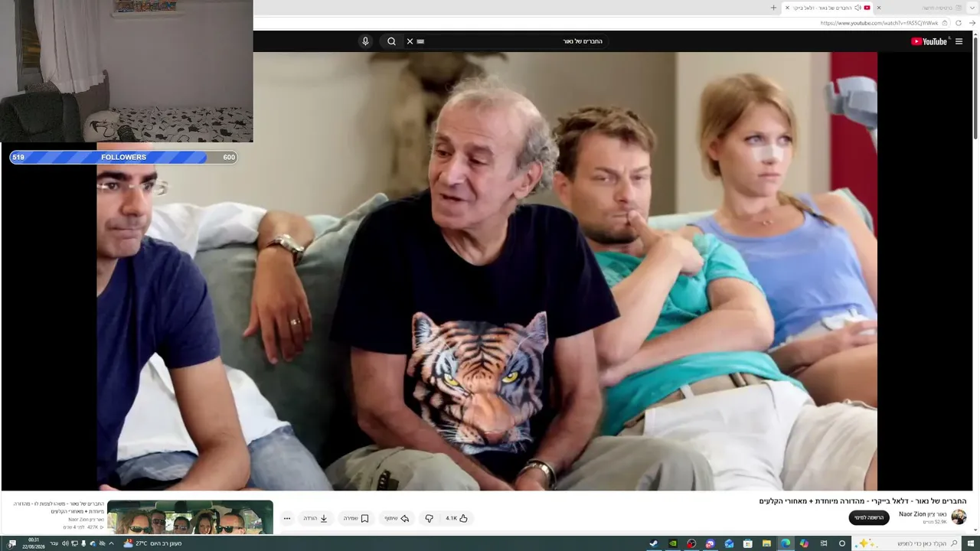Launch Copilot from the taskbar

click(x=804, y=543)
